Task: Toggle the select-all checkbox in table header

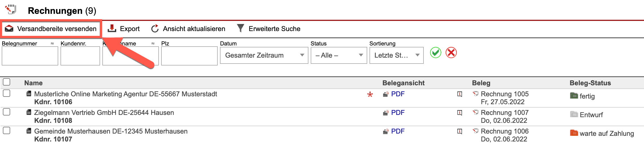Action: pos(7,82)
